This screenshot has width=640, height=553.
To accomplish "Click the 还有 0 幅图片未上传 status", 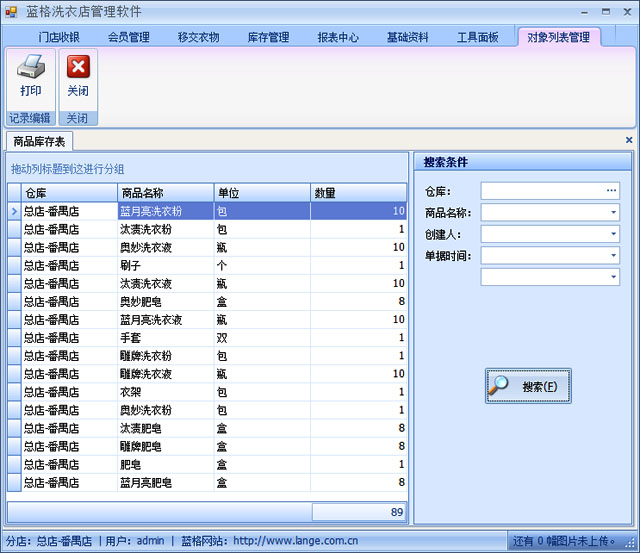I will pyautogui.click(x=564, y=541).
